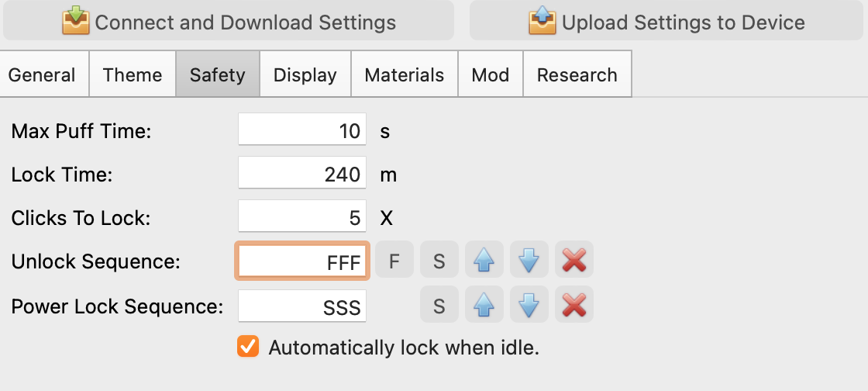Switch to the Research tab

click(577, 75)
